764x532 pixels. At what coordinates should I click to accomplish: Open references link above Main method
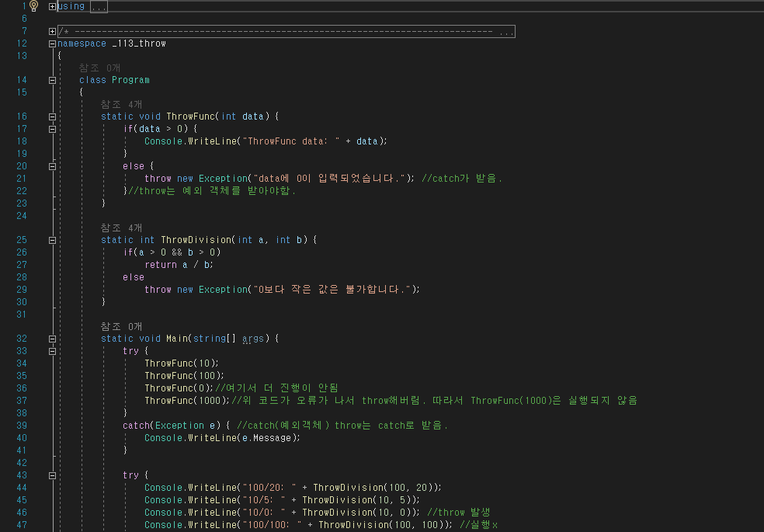click(x=121, y=326)
